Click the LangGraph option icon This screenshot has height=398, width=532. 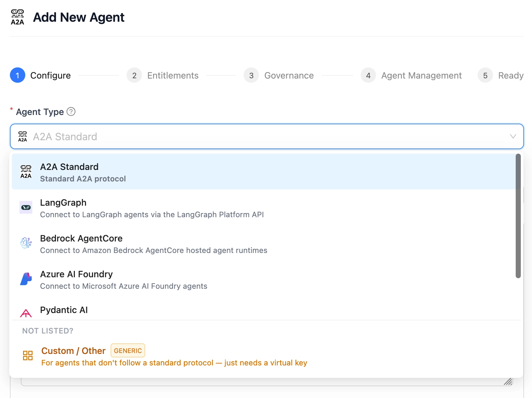pyautogui.click(x=26, y=207)
